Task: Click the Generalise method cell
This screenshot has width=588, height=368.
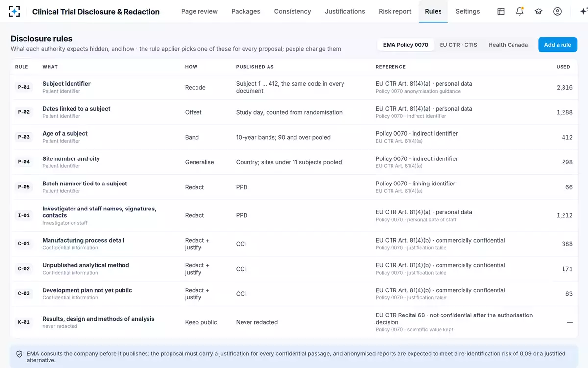Action: [199, 162]
